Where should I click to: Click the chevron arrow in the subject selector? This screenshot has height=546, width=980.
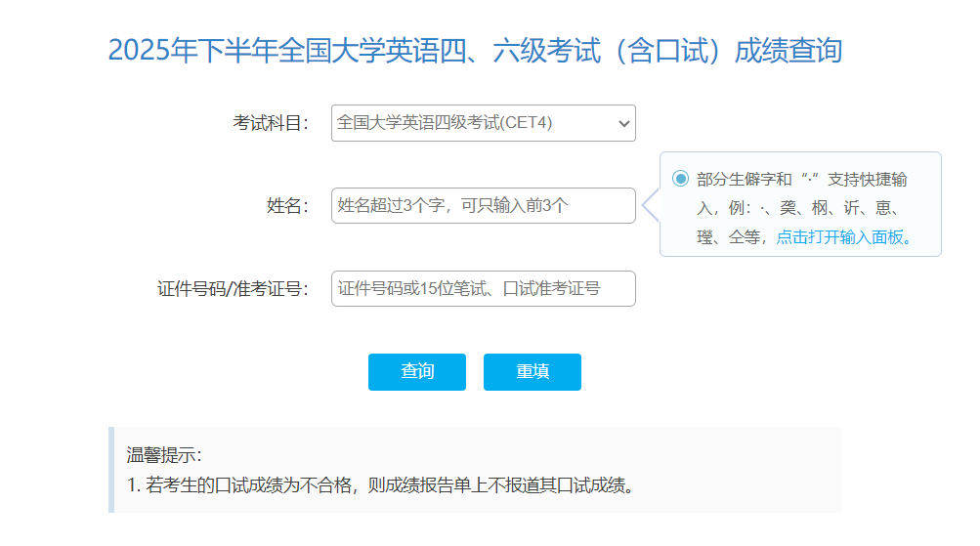pyautogui.click(x=623, y=124)
